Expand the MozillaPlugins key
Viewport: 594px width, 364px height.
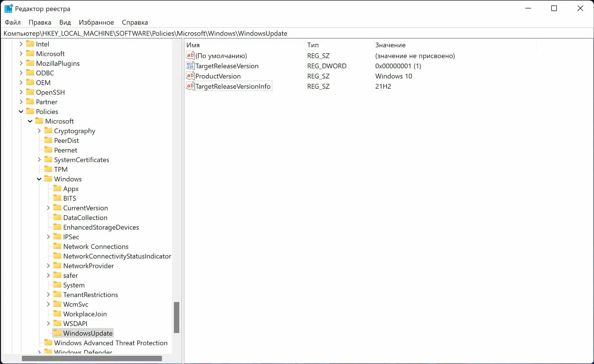coord(21,63)
